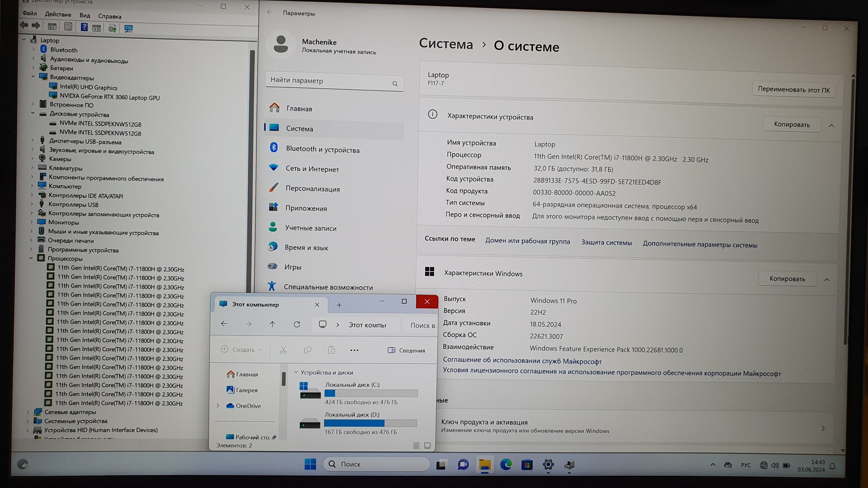The width and height of the screenshot is (868, 488).
Task: Open the ellipsis more-options menu in Explorer
Action: (354, 350)
